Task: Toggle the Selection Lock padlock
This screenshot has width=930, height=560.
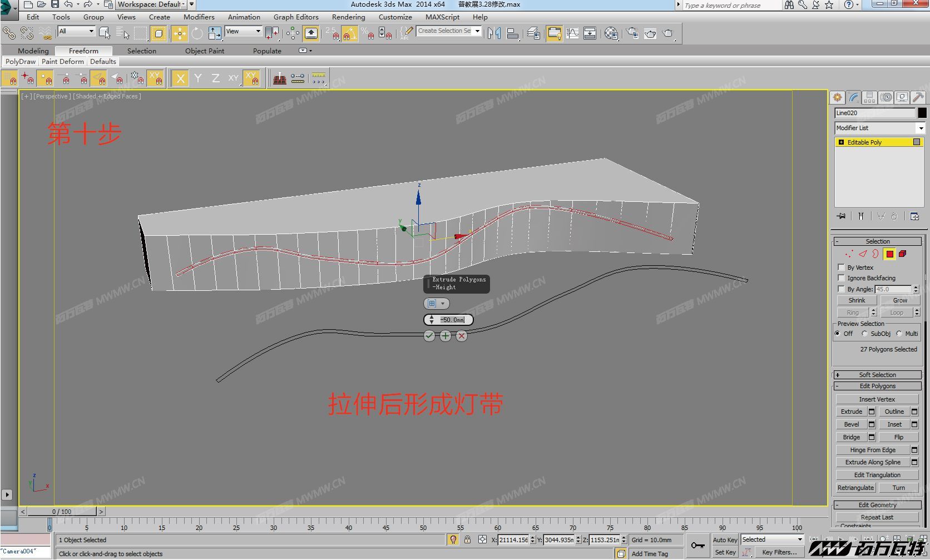Action: coord(467,539)
